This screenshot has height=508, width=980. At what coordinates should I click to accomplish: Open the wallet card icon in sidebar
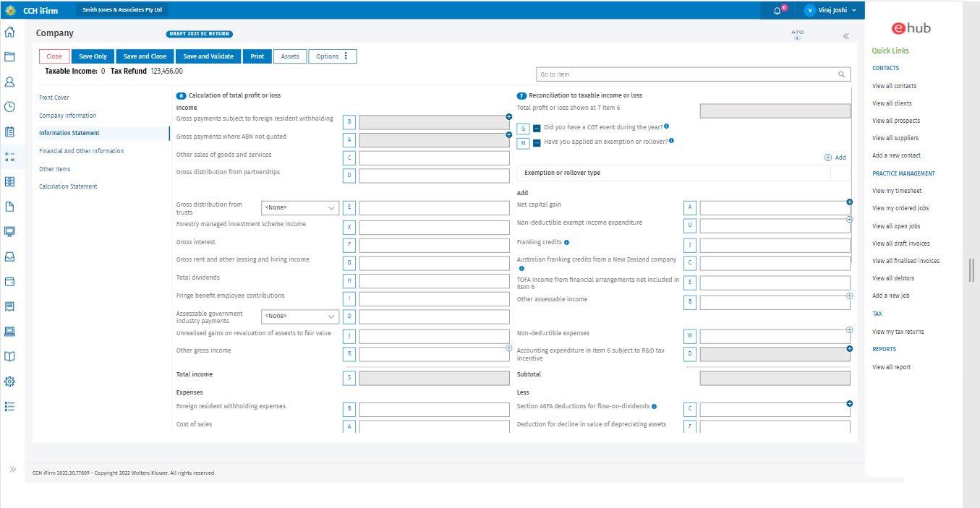(x=10, y=281)
